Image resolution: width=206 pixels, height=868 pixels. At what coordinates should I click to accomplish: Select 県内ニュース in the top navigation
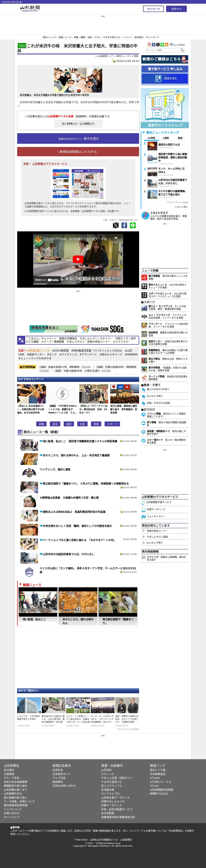tap(49, 37)
